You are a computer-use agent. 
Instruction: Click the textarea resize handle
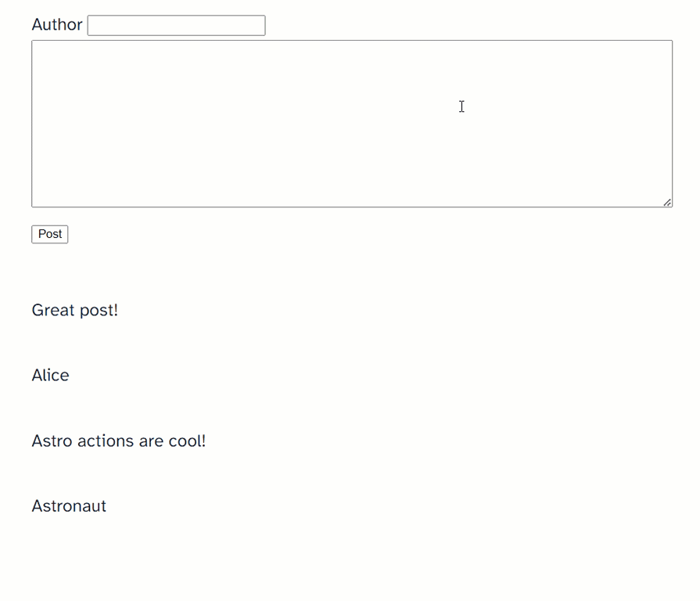pyautogui.click(x=668, y=203)
